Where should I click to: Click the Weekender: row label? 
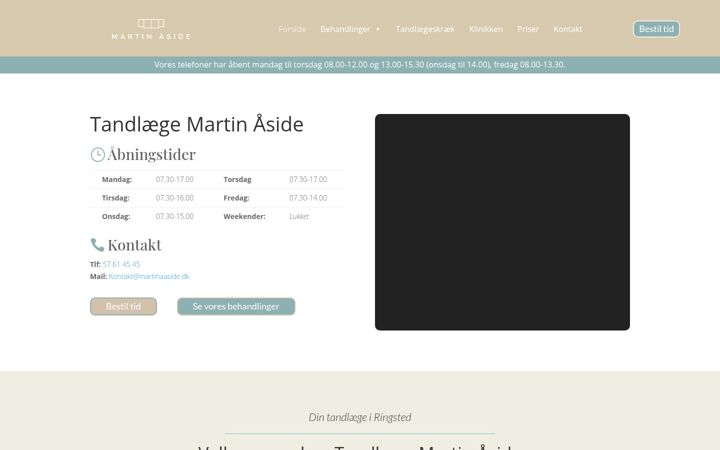pos(244,216)
